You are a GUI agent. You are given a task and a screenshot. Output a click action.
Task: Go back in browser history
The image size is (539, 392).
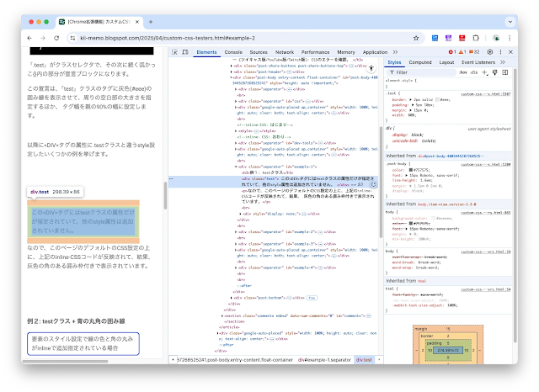(x=29, y=38)
